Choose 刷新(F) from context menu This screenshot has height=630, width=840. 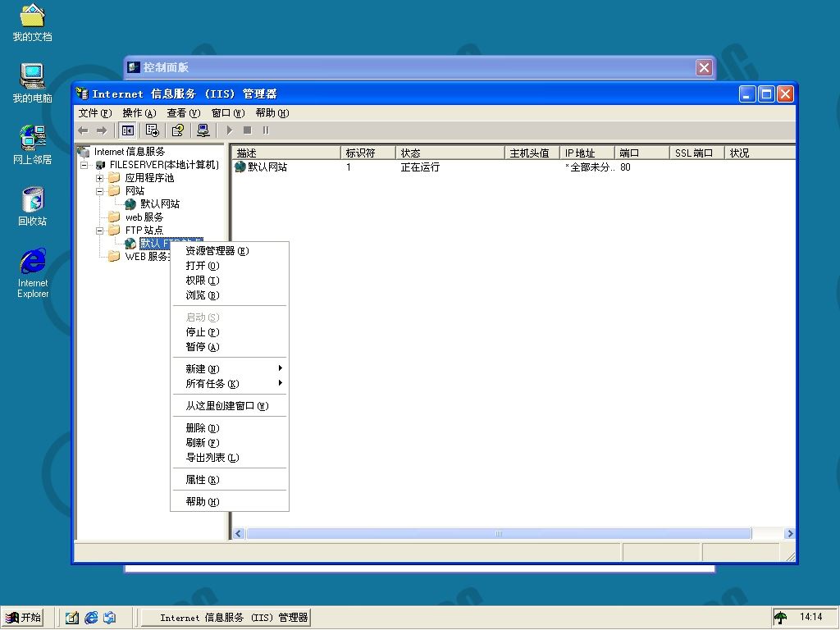230,442
